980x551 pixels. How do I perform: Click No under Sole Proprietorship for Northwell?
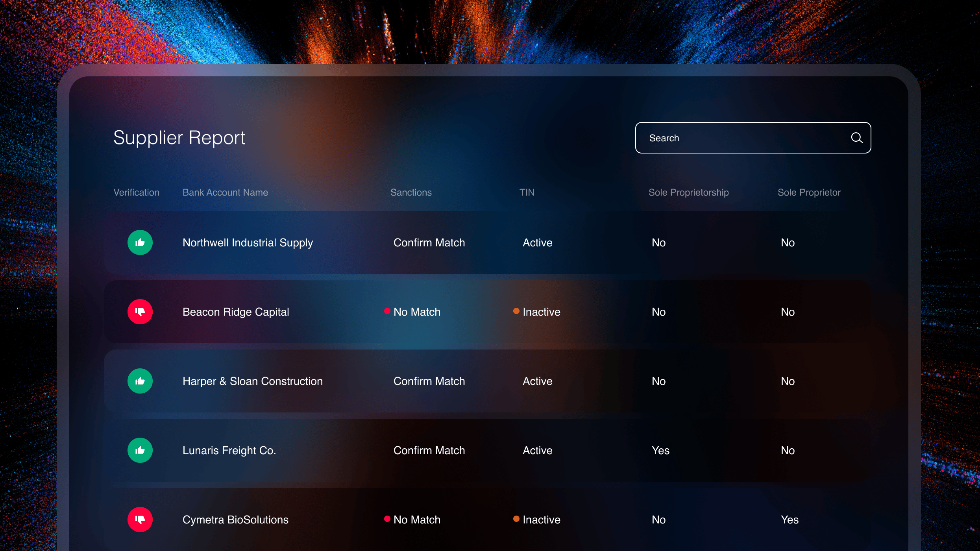point(659,242)
